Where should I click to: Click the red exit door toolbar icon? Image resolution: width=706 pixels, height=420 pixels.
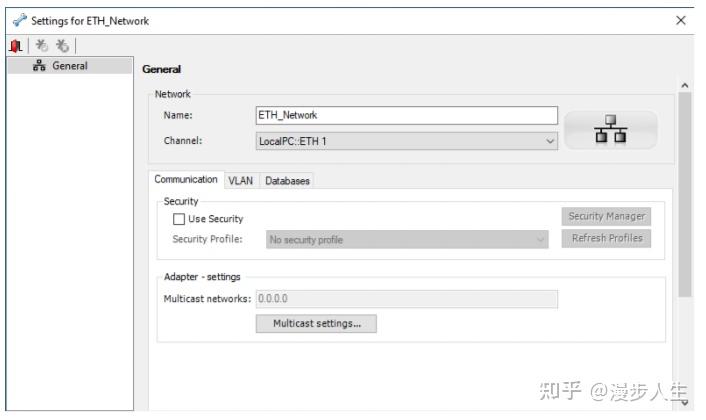click(13, 46)
